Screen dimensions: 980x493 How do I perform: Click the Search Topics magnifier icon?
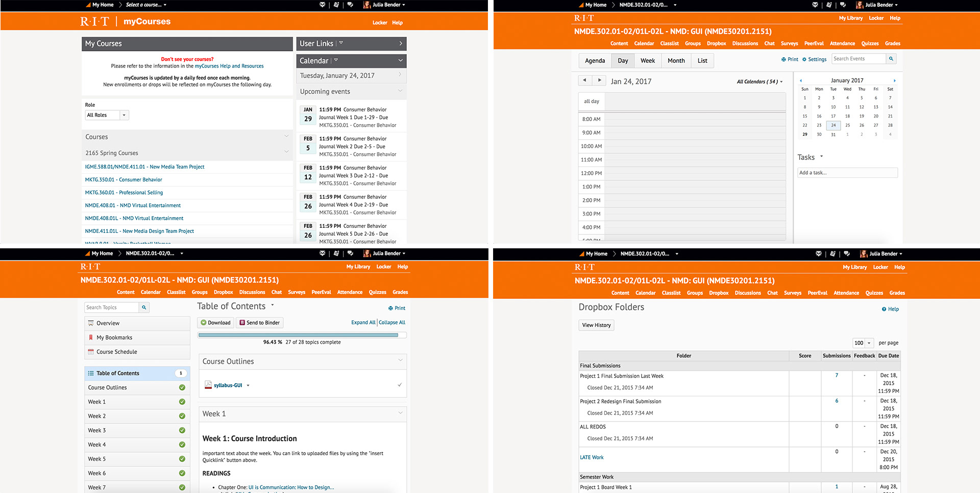(x=144, y=308)
